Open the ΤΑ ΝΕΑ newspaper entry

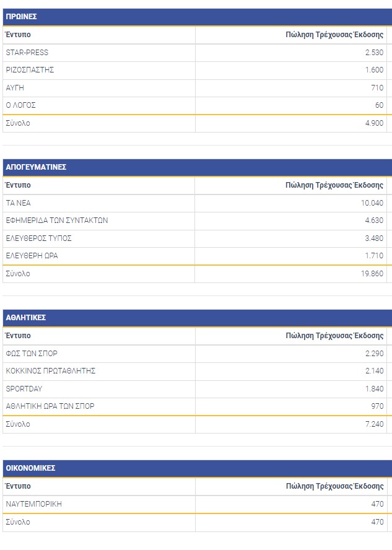(x=19, y=203)
